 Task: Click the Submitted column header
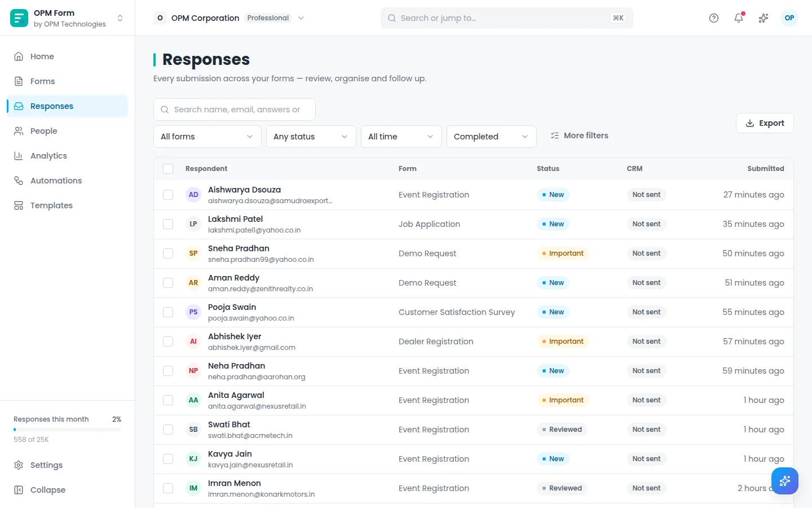pos(766,169)
